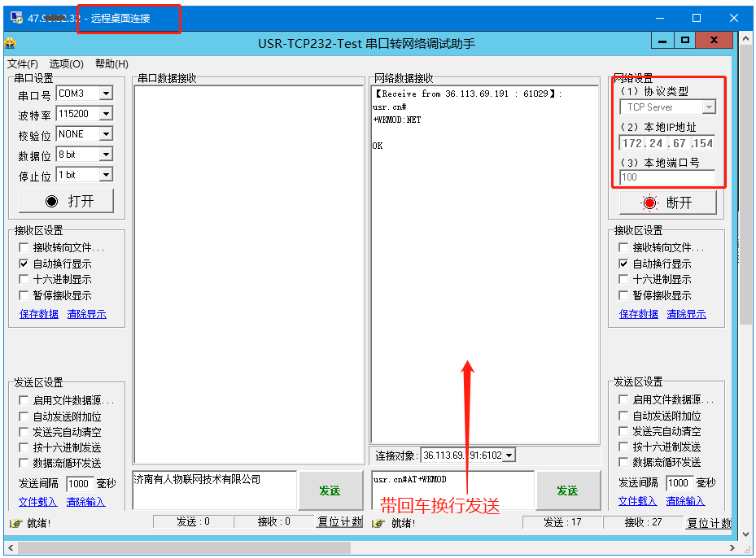Click the app icon in USR-TCP232-Test title bar

pyautogui.click(x=10, y=43)
